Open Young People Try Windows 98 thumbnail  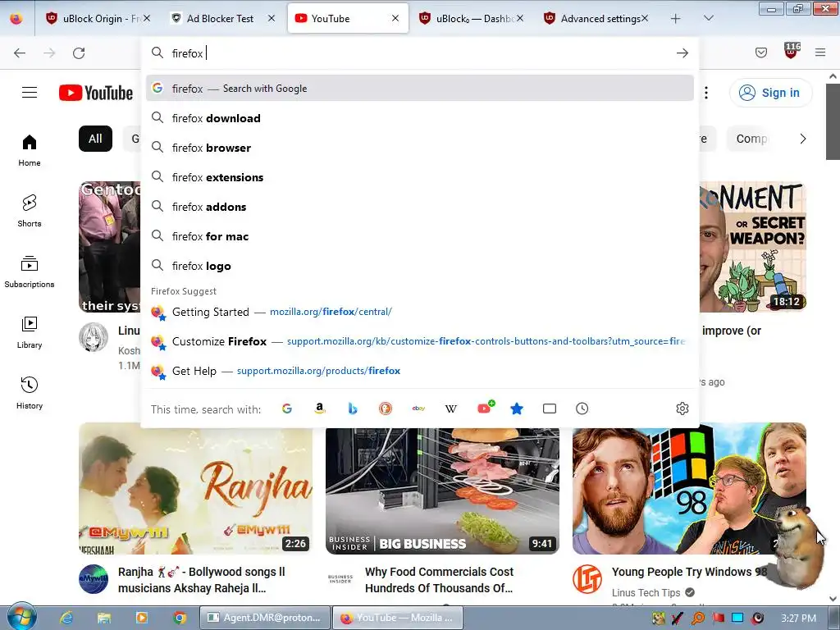coord(689,489)
